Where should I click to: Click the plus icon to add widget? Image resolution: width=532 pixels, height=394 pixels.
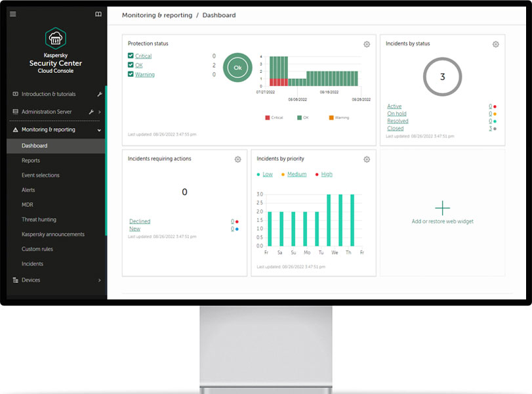pos(442,208)
